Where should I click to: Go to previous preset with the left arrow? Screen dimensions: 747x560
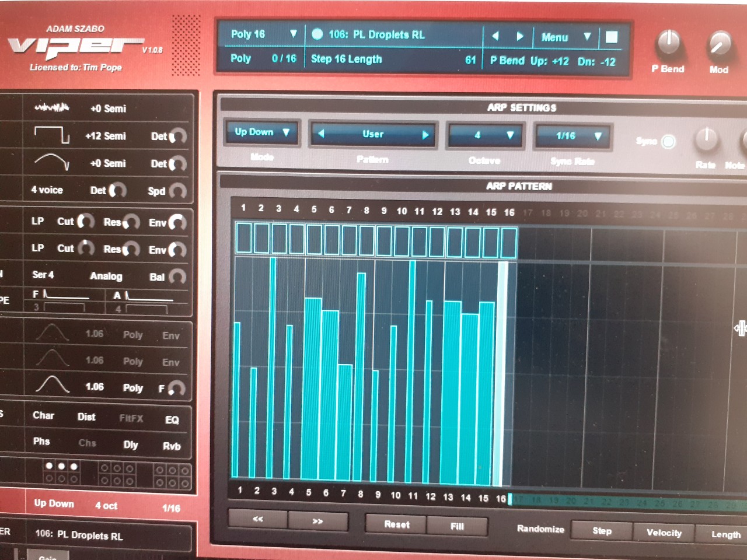point(495,36)
